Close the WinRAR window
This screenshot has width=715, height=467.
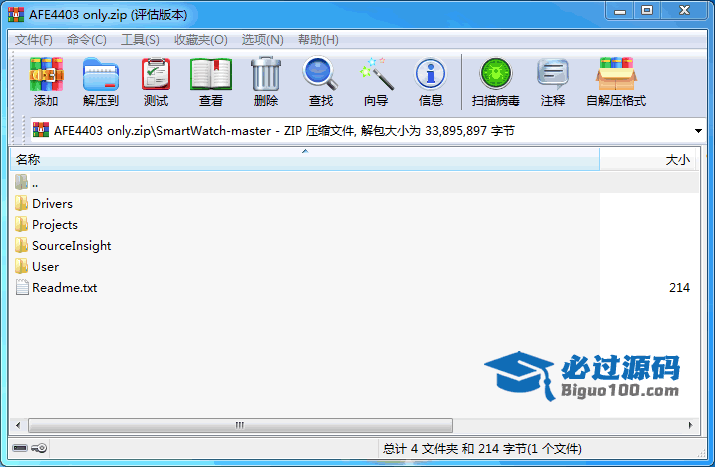coord(684,10)
